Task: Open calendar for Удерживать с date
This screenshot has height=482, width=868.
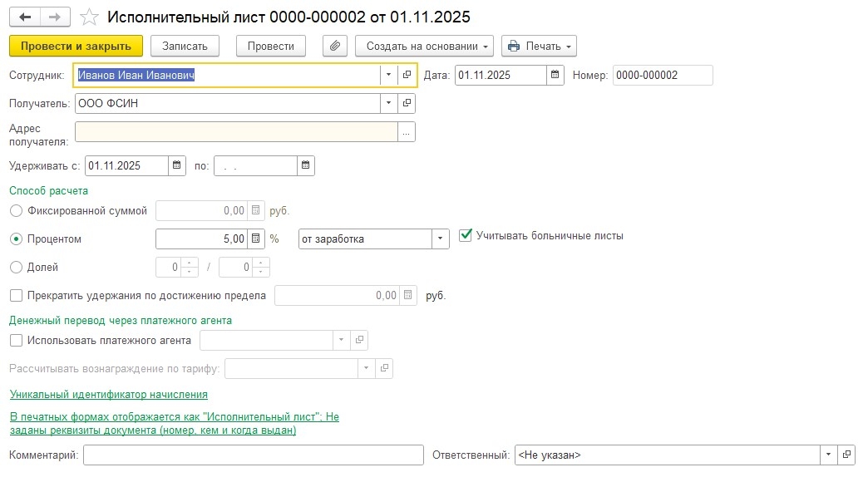Action: (177, 166)
